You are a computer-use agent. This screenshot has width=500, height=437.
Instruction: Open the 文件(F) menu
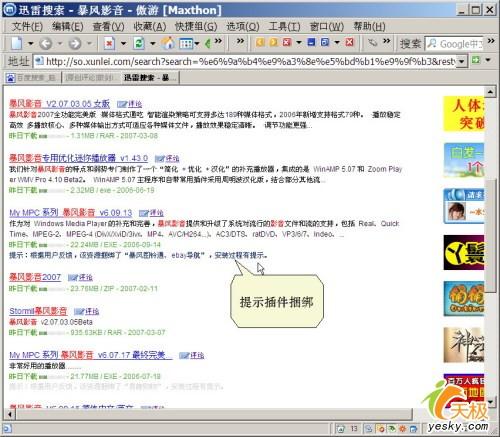27,26
